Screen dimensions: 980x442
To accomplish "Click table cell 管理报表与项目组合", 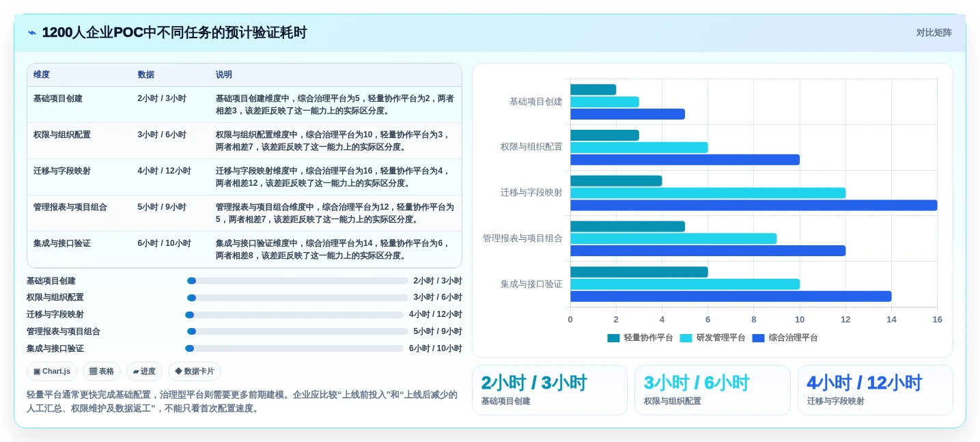I will tap(70, 207).
